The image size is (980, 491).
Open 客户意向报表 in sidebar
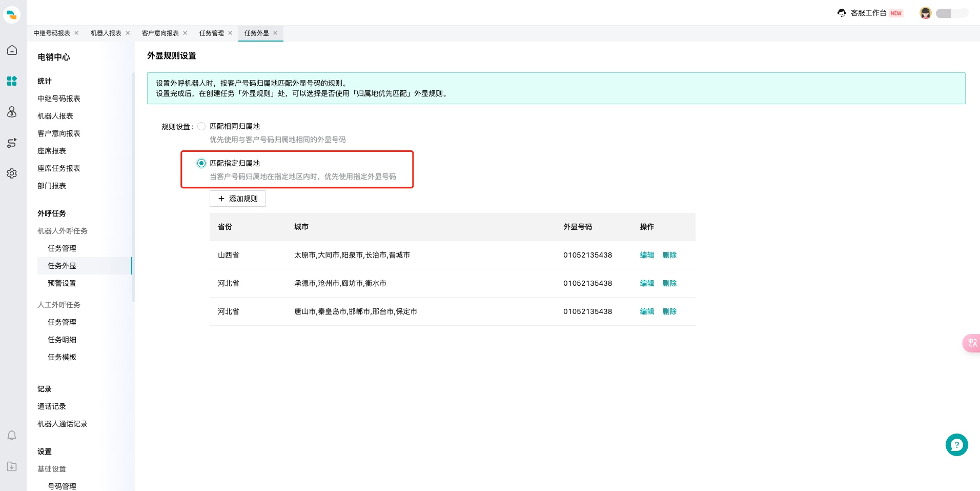click(x=59, y=133)
